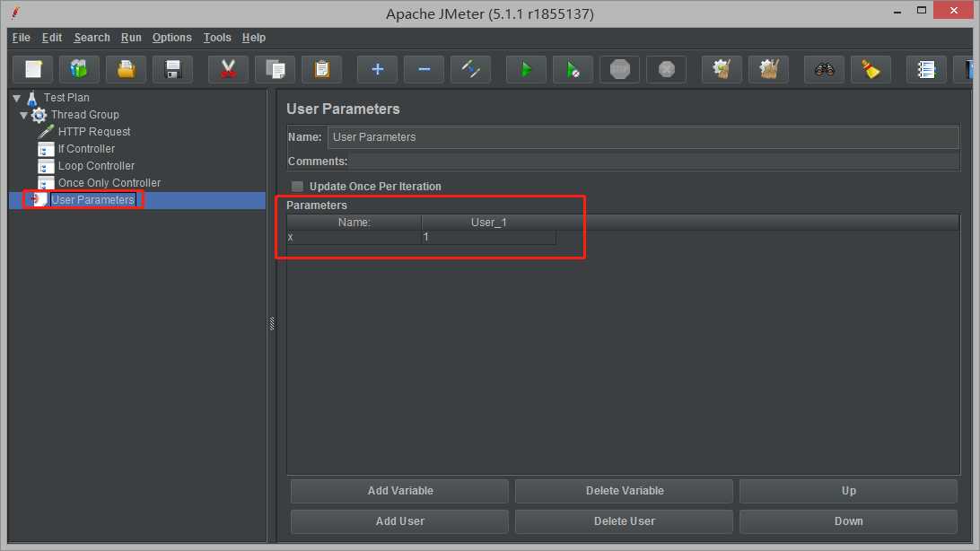Click the Clear results broom icon
This screenshot has height=551, width=980.
pos(722,69)
